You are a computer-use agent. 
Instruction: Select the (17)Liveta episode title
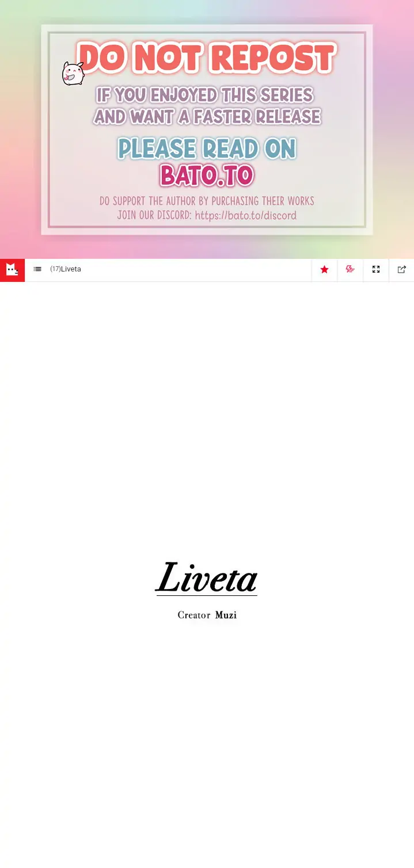pyautogui.click(x=66, y=269)
